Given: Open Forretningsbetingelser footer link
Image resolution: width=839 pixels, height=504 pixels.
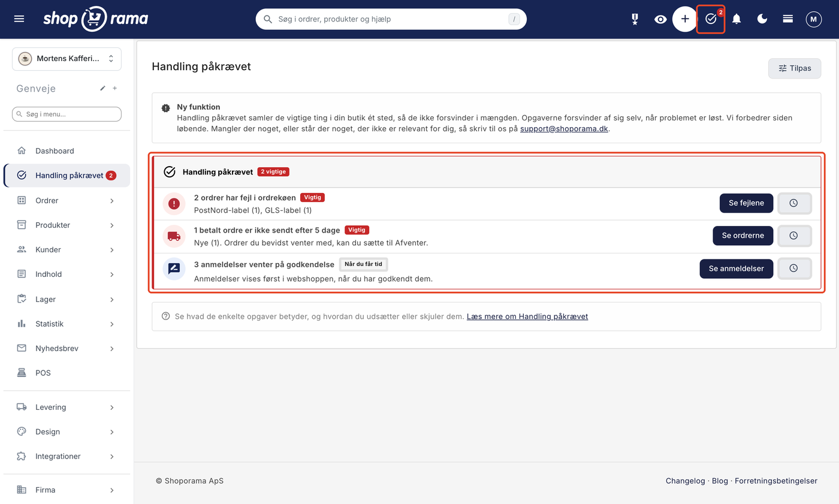Looking at the screenshot, I should (x=776, y=481).
